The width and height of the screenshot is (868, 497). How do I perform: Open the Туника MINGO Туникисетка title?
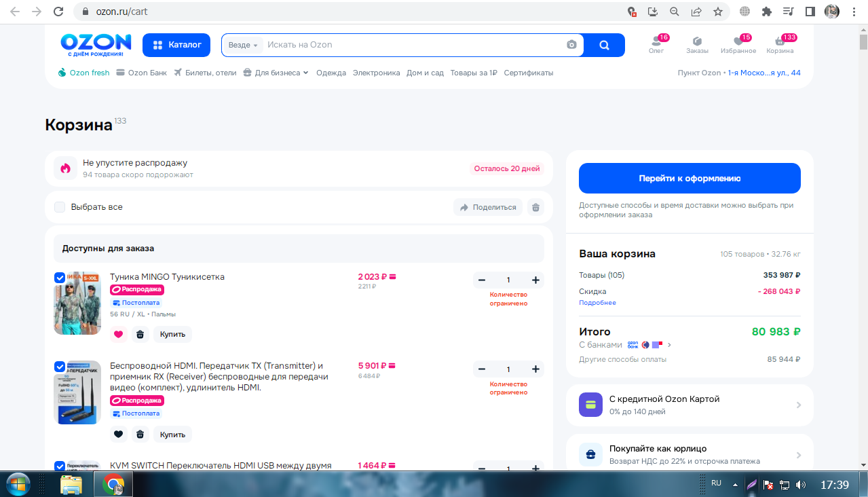167,277
